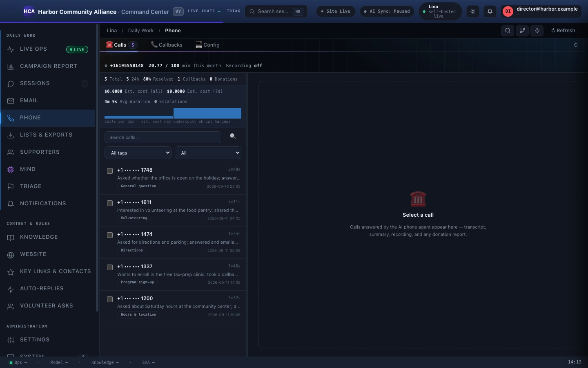This screenshot has height=368, width=588.
Task: Open the All status filter dropdown
Action: coord(208,153)
